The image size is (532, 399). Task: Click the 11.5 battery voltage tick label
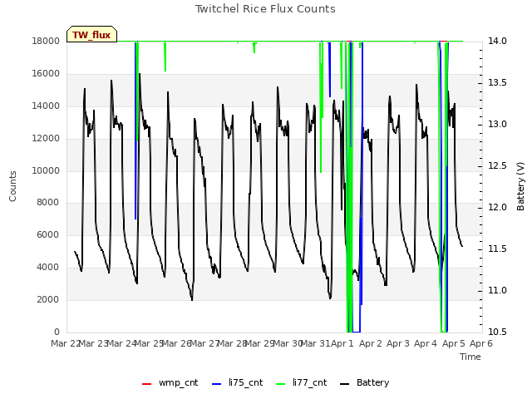(x=497, y=249)
